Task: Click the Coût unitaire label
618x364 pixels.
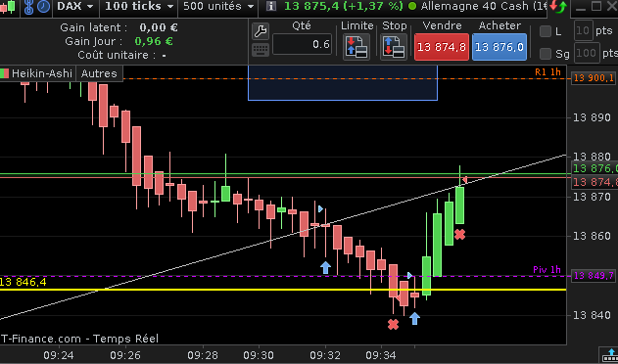Action: [x=117, y=55]
